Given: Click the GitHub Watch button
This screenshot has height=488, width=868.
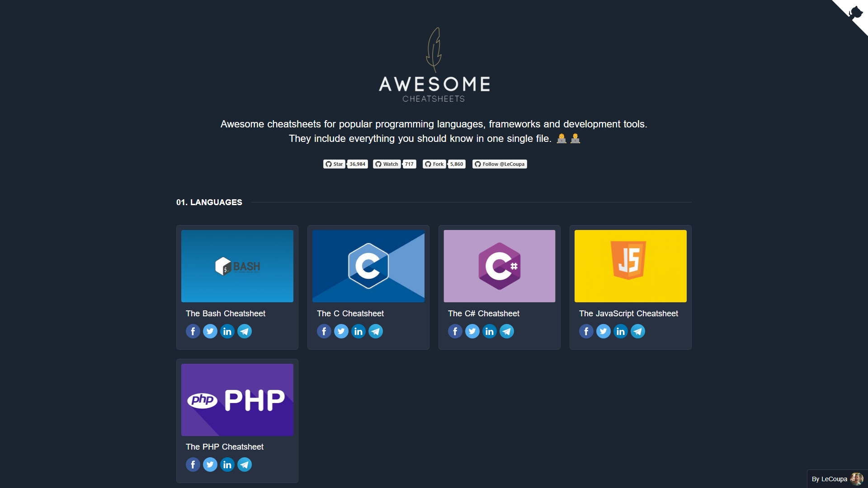Looking at the screenshot, I should (387, 164).
